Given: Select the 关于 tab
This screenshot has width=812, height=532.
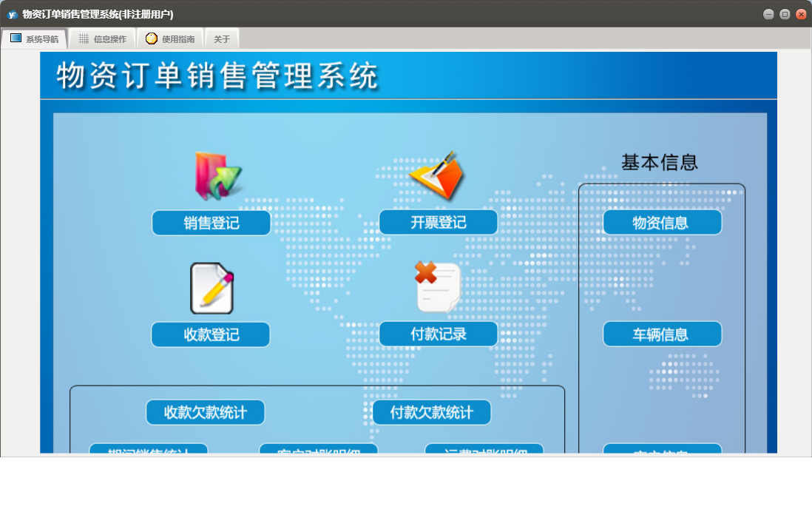Looking at the screenshot, I should click(x=222, y=39).
